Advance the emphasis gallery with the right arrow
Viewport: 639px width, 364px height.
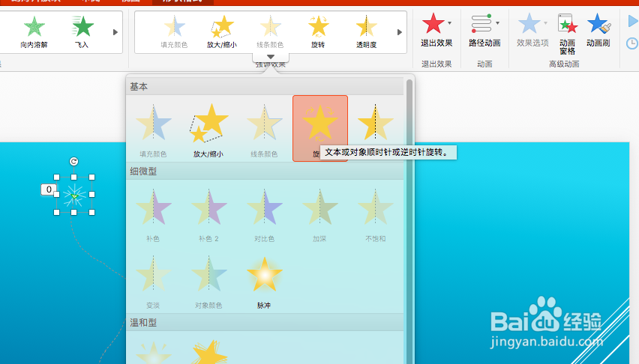click(x=399, y=32)
